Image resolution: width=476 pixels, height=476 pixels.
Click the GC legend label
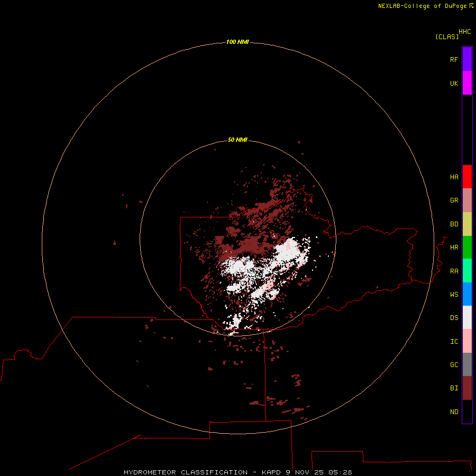coord(454,365)
